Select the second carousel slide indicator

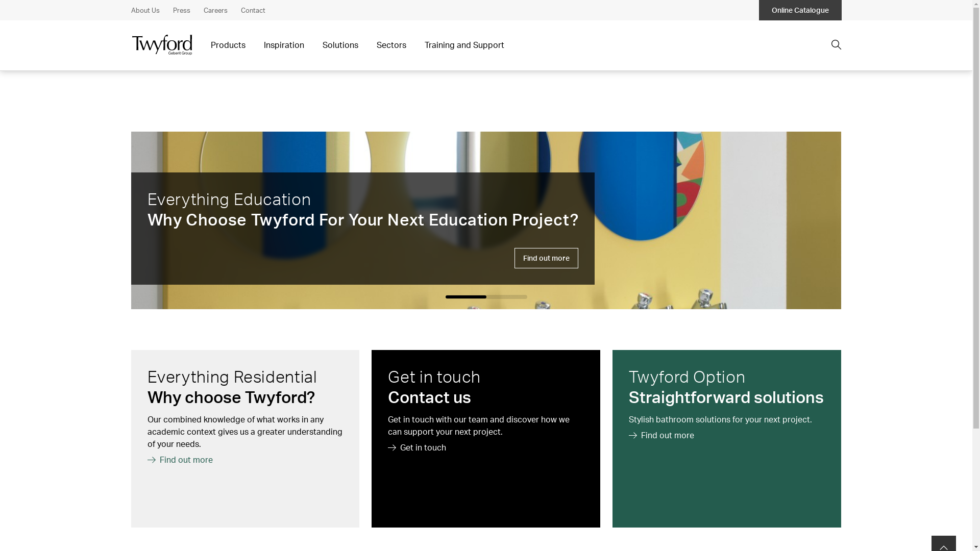click(507, 297)
